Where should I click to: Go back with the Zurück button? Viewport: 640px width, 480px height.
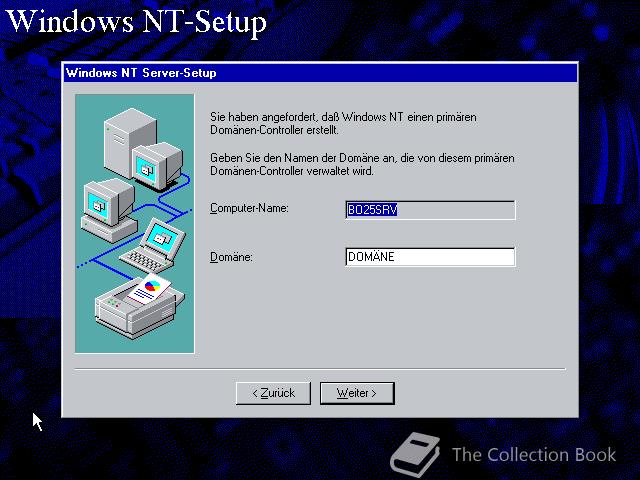273,393
